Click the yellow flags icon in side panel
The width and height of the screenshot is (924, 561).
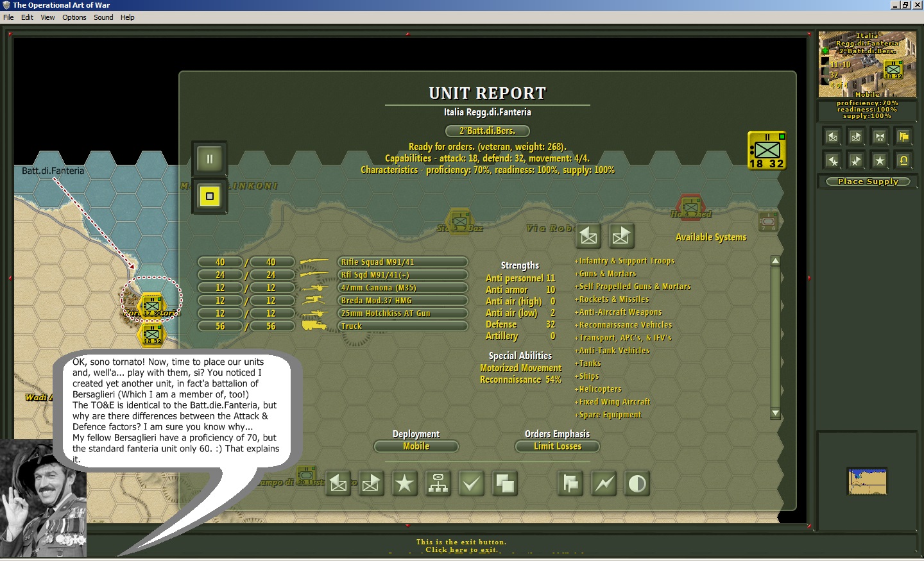tap(903, 137)
